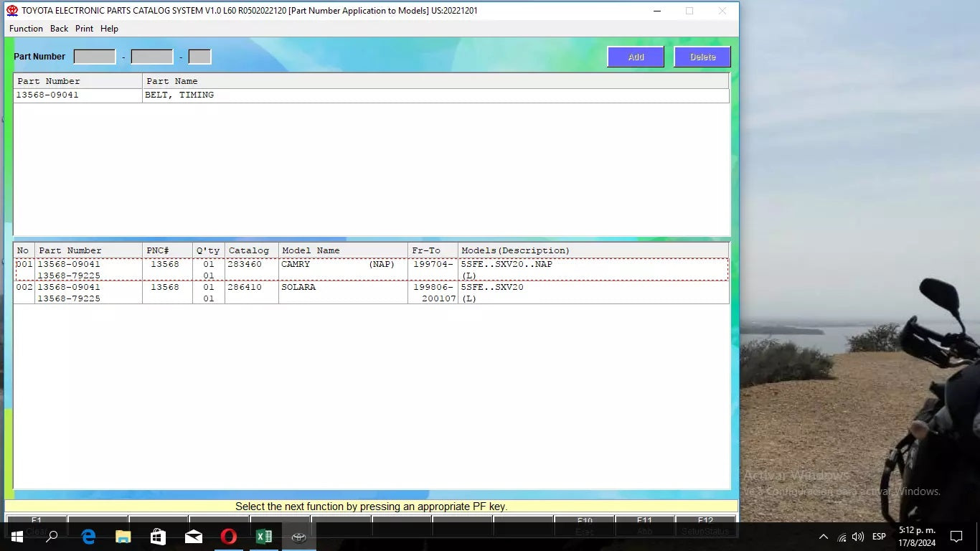Click the Help menu item
This screenshot has height=551, width=980.
pyautogui.click(x=109, y=29)
